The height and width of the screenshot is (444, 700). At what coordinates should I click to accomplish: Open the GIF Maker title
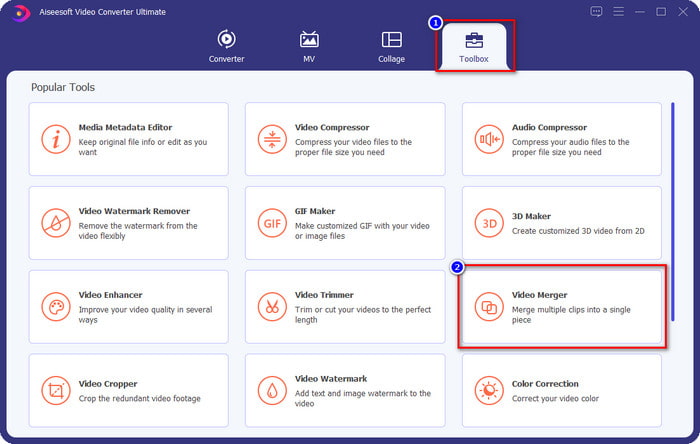pos(315,211)
